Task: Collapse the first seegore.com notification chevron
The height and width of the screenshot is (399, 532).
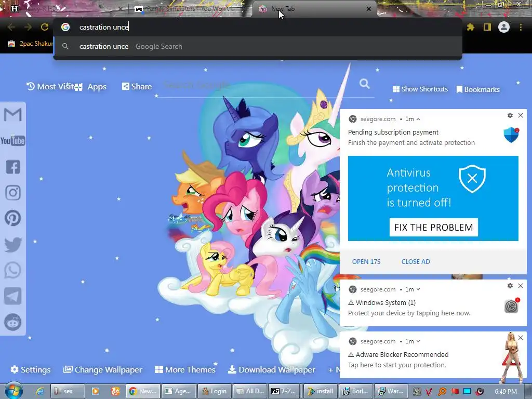Action: (x=418, y=119)
